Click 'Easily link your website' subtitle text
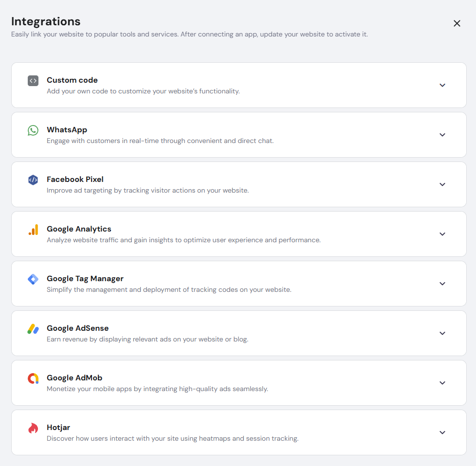This screenshot has width=476, height=466. coord(189,34)
